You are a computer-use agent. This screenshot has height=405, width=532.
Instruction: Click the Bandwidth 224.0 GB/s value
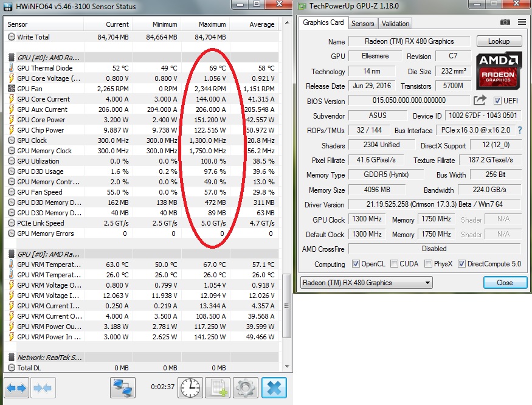tap(489, 190)
